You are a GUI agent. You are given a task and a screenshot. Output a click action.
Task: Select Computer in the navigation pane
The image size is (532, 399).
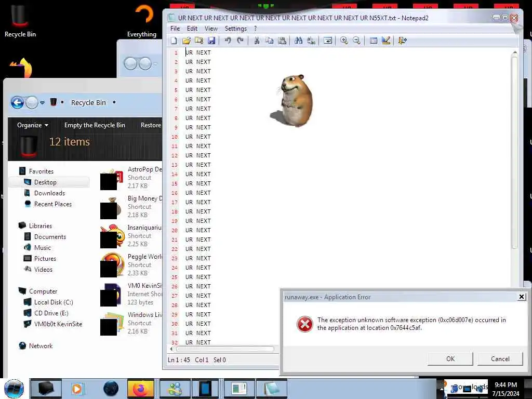click(43, 291)
